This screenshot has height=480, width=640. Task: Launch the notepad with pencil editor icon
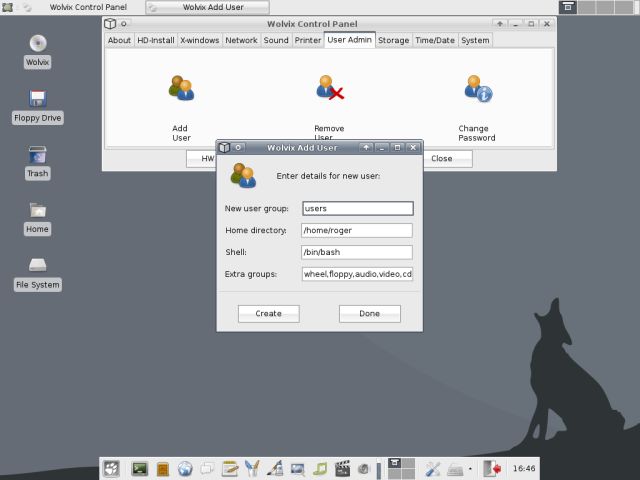(230, 469)
